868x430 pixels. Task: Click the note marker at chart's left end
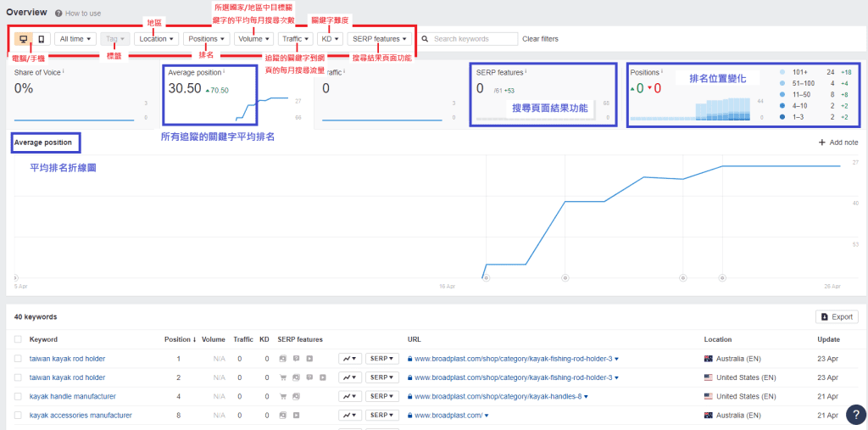click(15, 277)
